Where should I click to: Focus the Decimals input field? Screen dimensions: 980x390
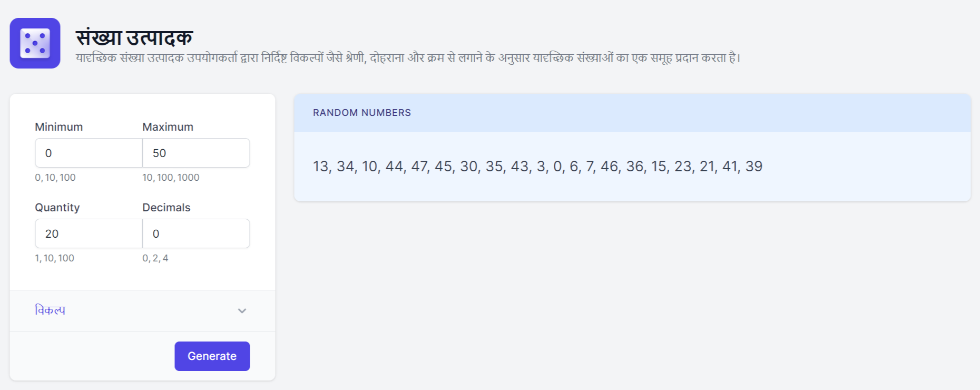196,234
